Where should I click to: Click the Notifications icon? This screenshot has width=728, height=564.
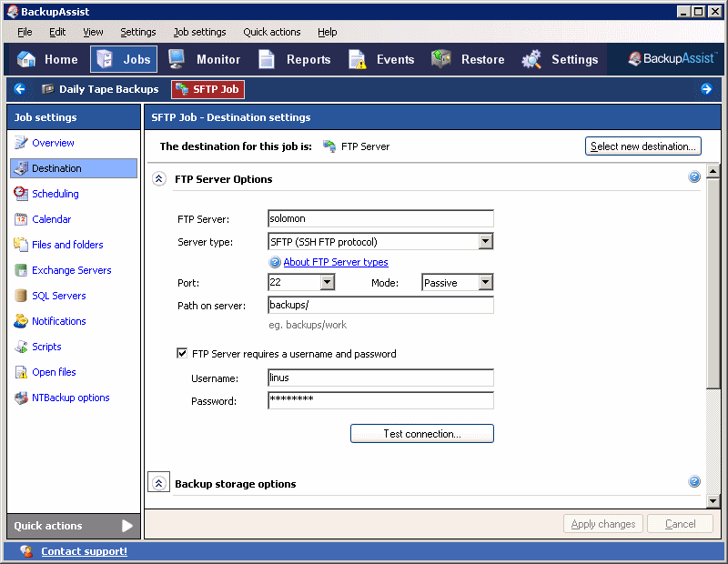pyautogui.click(x=21, y=321)
